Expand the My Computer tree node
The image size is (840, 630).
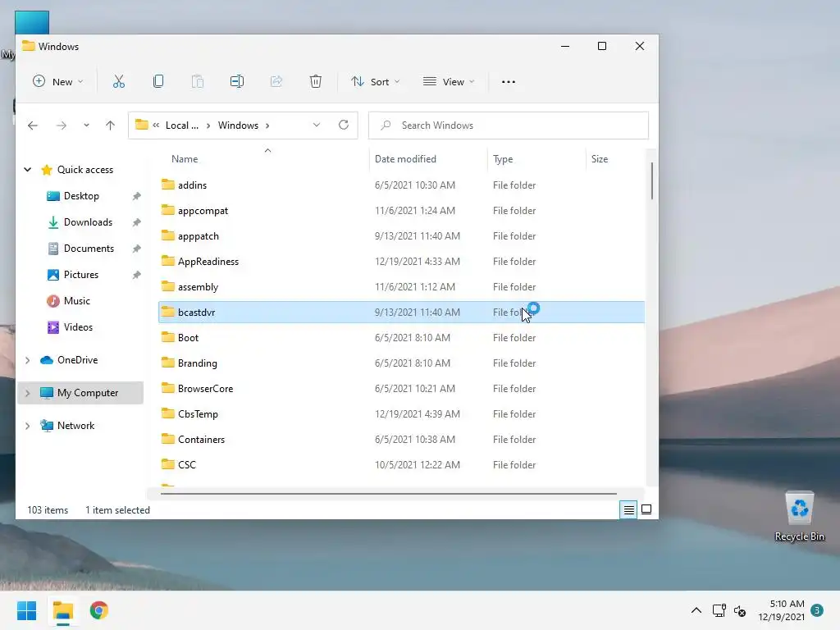[x=27, y=393]
